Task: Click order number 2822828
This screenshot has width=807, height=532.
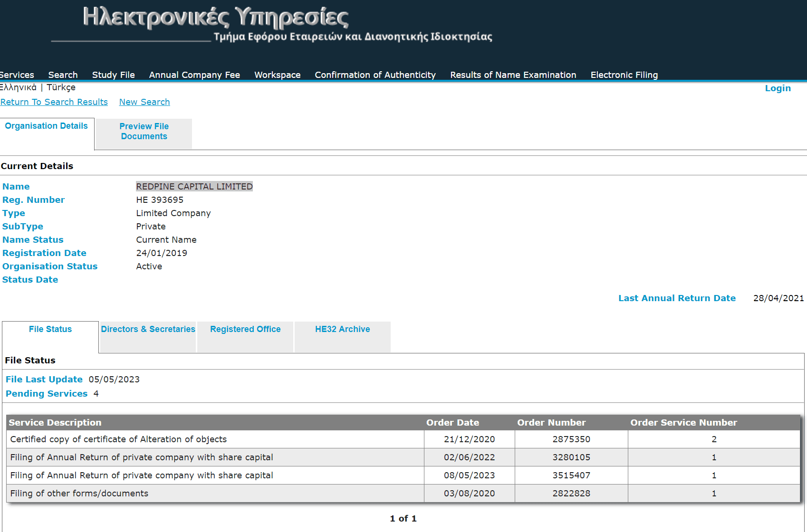Action: [x=571, y=494]
